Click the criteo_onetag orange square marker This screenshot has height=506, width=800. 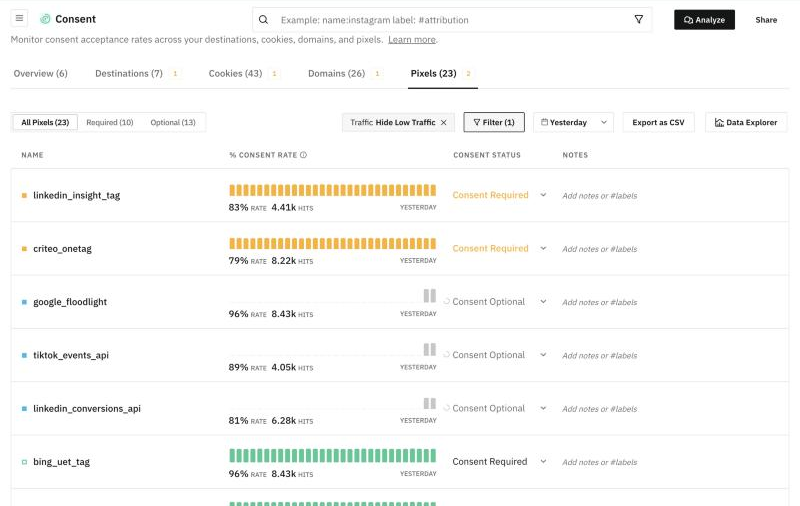pos(24,249)
